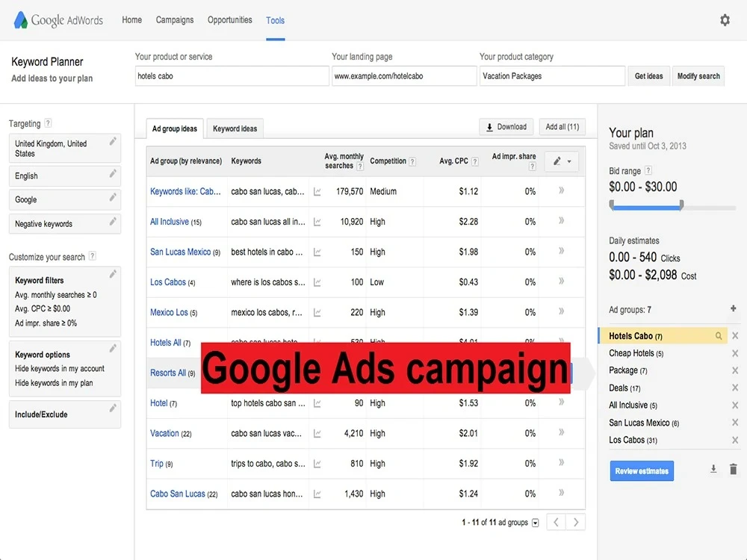
Task: Click the Your product category field
Action: point(552,76)
